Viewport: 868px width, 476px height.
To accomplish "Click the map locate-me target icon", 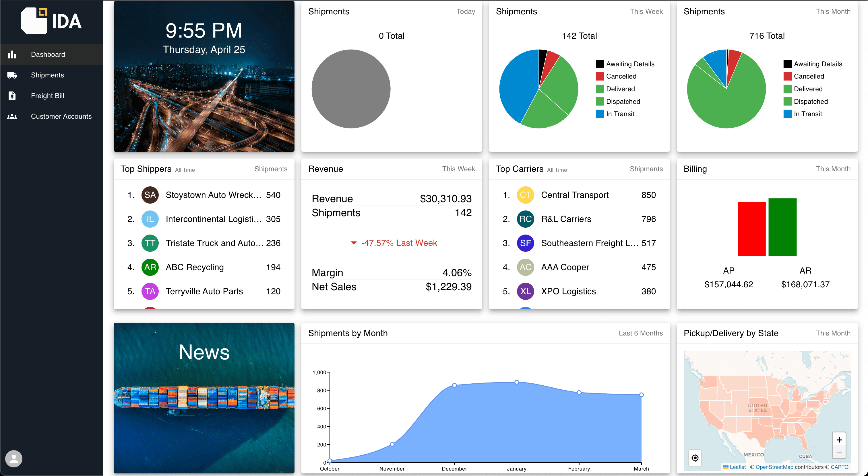I will pyautogui.click(x=695, y=458).
